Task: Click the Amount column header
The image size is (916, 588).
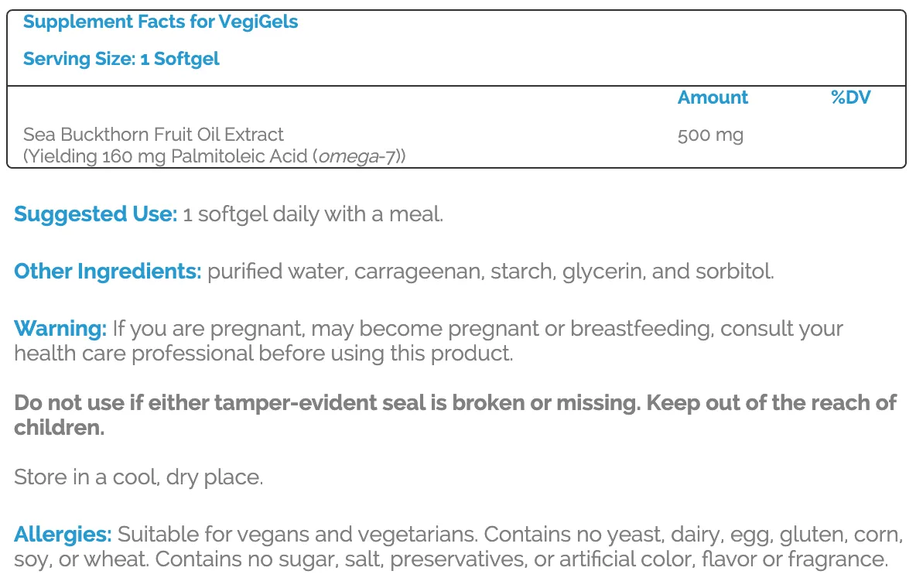Action: (713, 97)
